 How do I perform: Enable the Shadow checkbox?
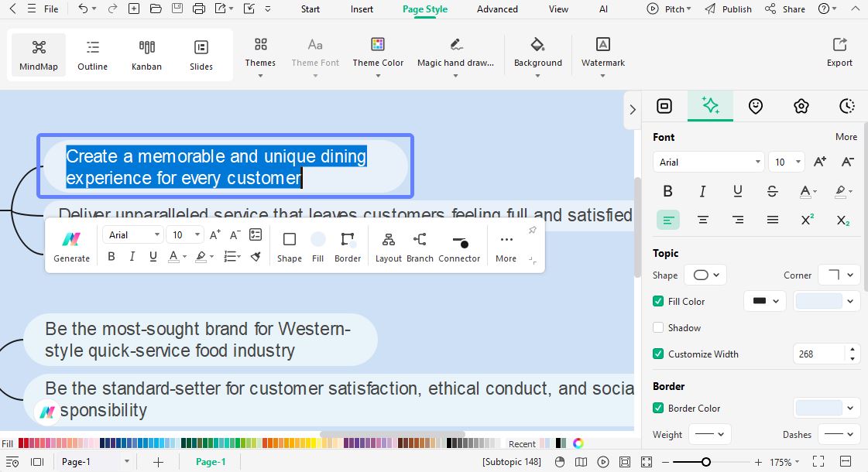pyautogui.click(x=658, y=327)
